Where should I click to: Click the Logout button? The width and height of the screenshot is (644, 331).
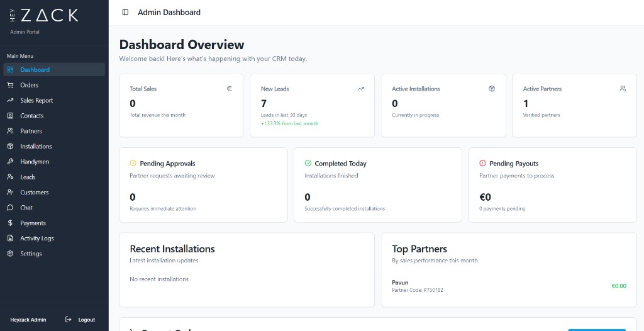[80, 320]
